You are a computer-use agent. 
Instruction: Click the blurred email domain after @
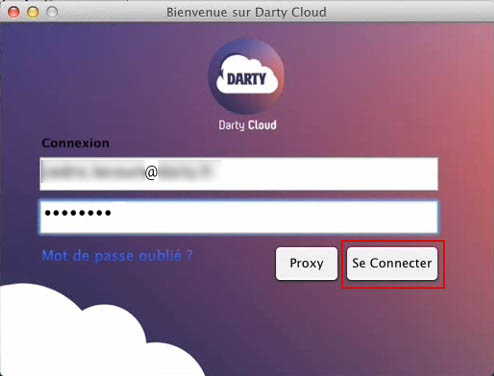click(x=185, y=172)
